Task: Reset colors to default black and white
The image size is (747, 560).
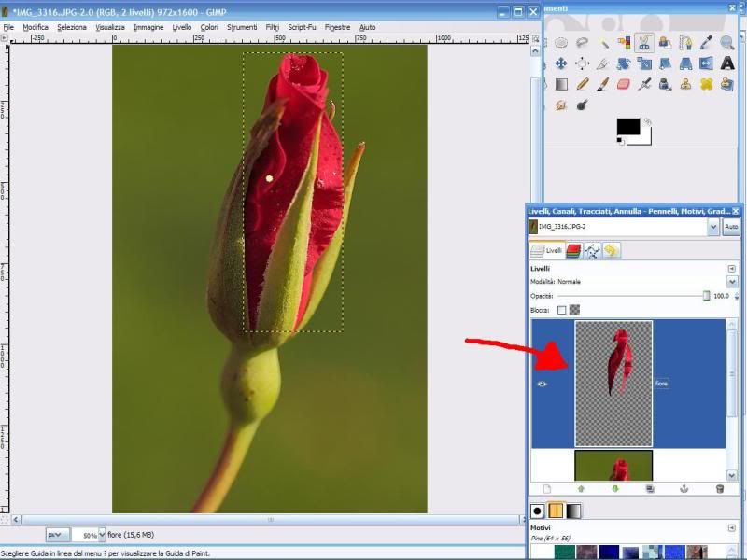Action: pyautogui.click(x=619, y=140)
